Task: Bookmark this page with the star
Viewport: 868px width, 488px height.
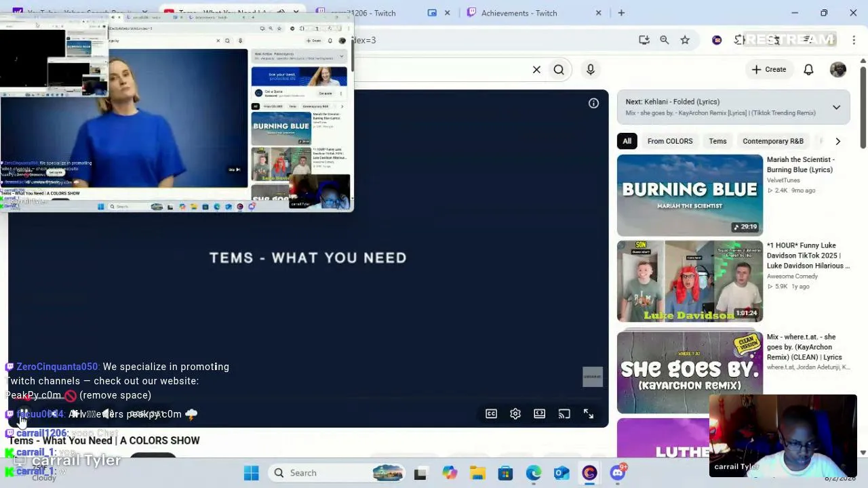Action: pos(685,40)
